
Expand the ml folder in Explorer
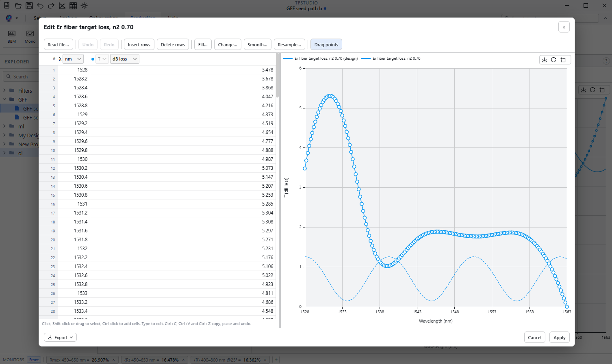coord(4,126)
